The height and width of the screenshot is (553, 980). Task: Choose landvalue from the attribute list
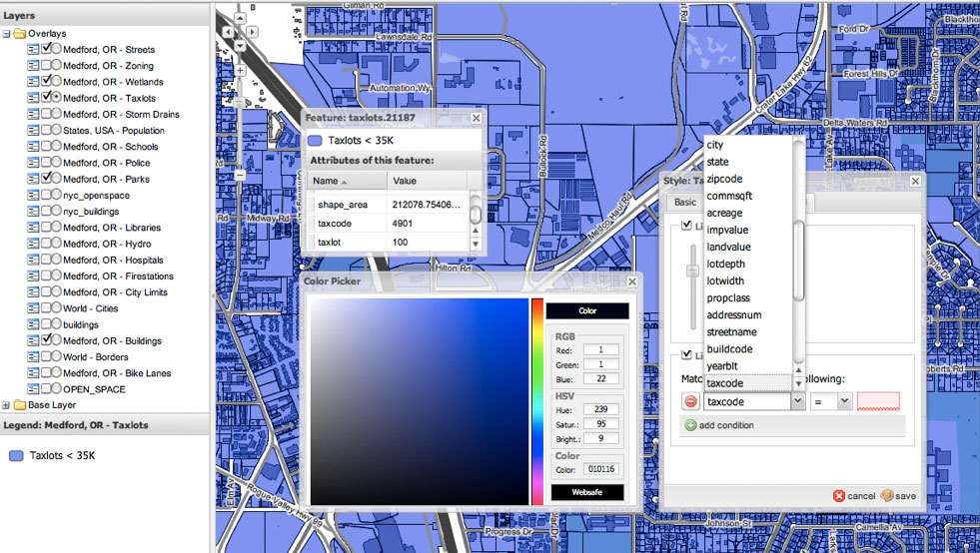tap(728, 247)
